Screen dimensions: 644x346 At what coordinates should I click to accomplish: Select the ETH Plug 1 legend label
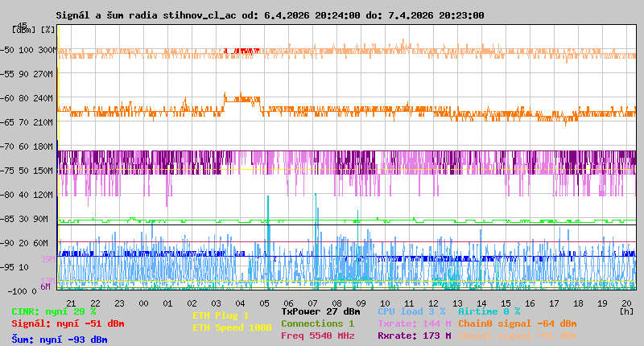(221, 316)
